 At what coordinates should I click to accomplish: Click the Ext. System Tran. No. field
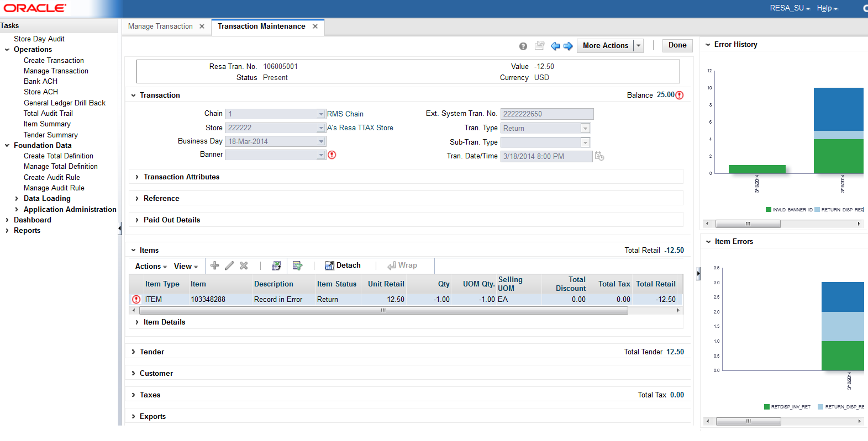(547, 114)
